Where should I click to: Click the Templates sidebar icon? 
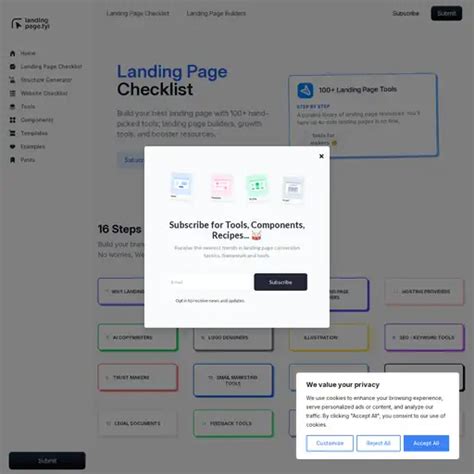tap(13, 133)
